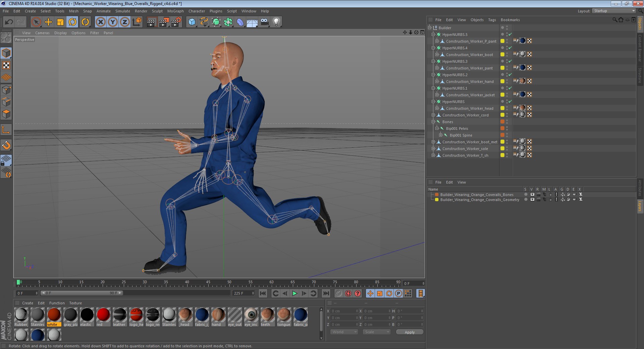Switch to Polygons mode
644x349 pixels.
coord(6,114)
